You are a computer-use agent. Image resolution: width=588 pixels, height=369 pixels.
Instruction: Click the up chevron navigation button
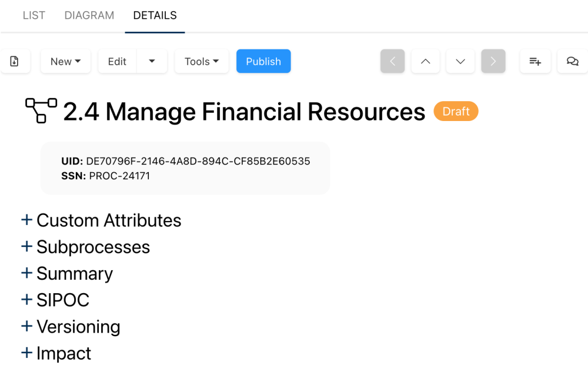pyautogui.click(x=425, y=61)
